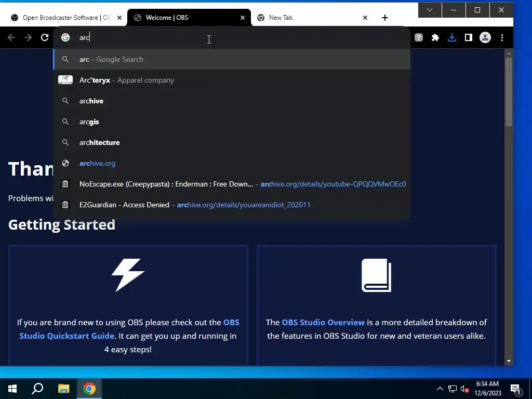Go back using the browser back arrow
The image size is (532, 399).
(11, 37)
